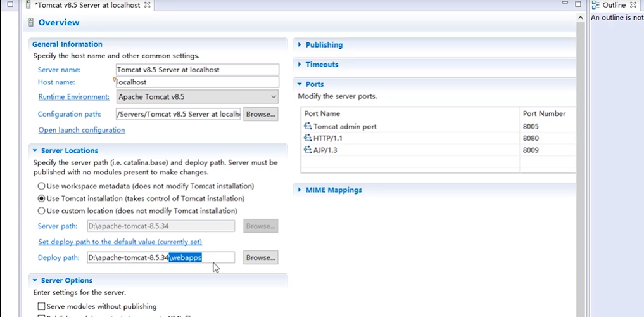Maximize the editor area with the top-right maximize icon
This screenshot has width=644, height=317.
[x=578, y=4]
